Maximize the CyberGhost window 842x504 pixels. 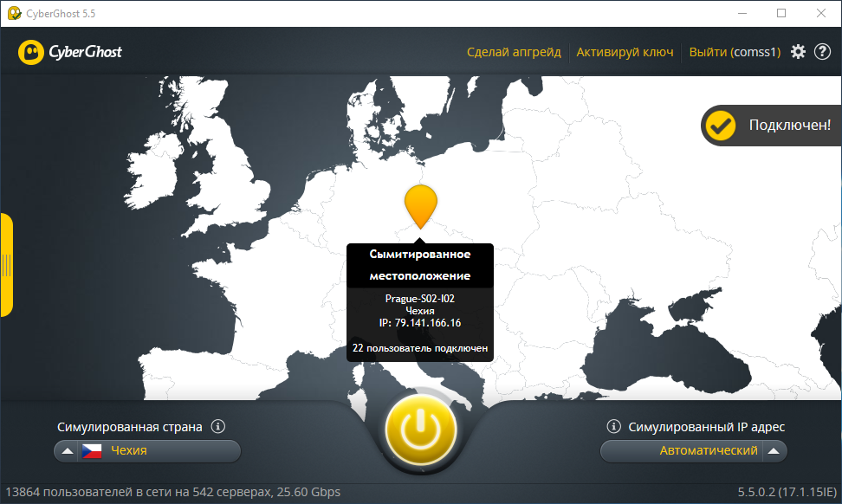tap(782, 13)
